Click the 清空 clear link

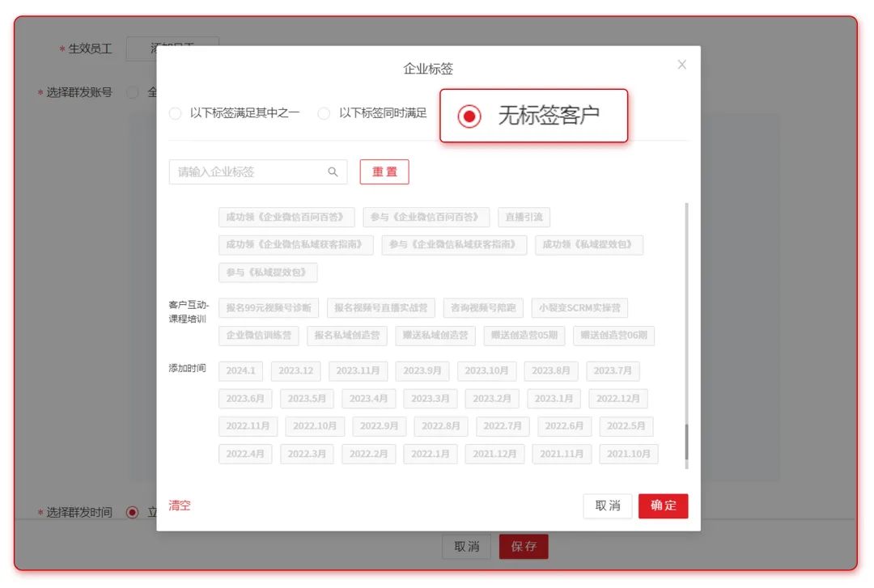point(179,505)
